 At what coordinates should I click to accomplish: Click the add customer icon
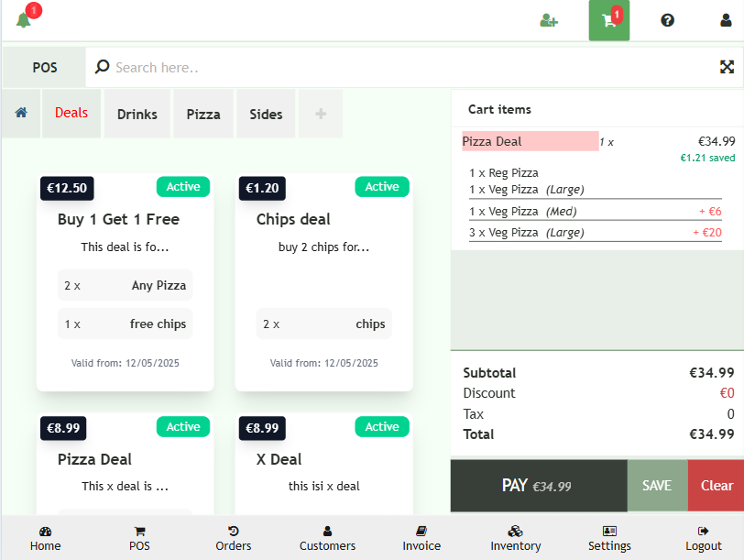(549, 20)
